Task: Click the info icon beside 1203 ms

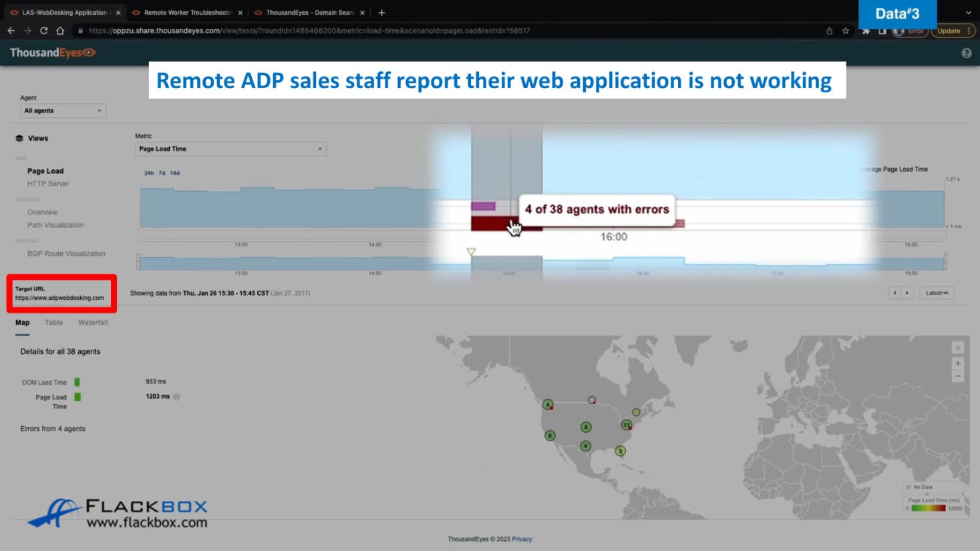Action: [177, 397]
